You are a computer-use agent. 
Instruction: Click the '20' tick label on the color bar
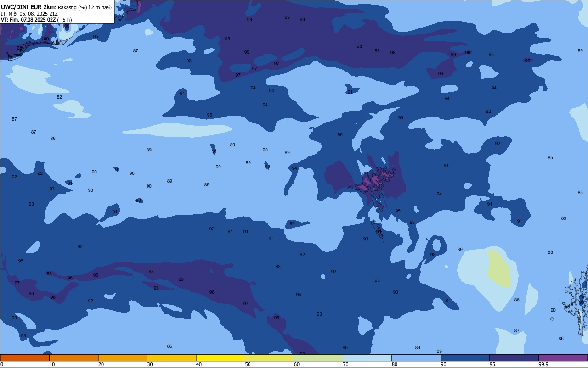(x=101, y=364)
